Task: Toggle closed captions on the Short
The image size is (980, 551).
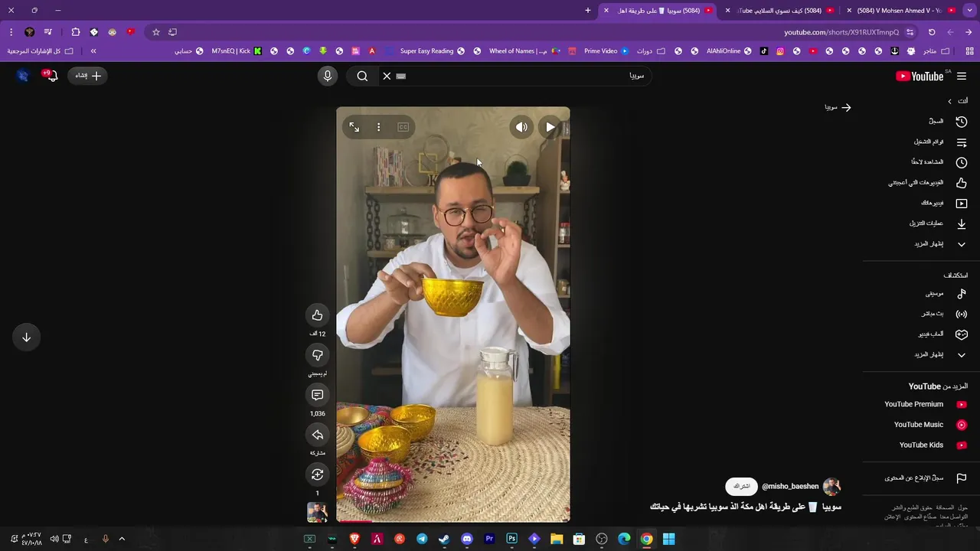Action: 403,127
